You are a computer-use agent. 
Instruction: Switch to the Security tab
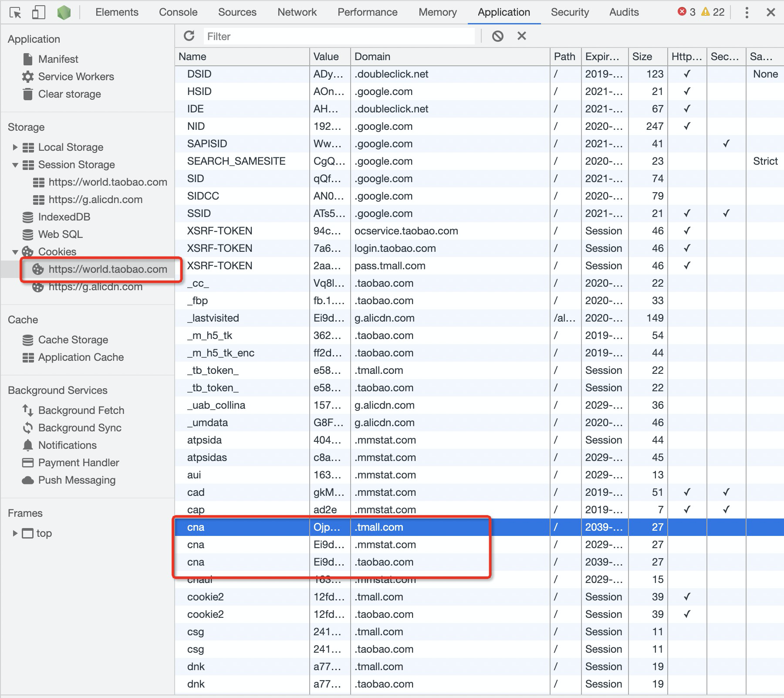tap(570, 12)
